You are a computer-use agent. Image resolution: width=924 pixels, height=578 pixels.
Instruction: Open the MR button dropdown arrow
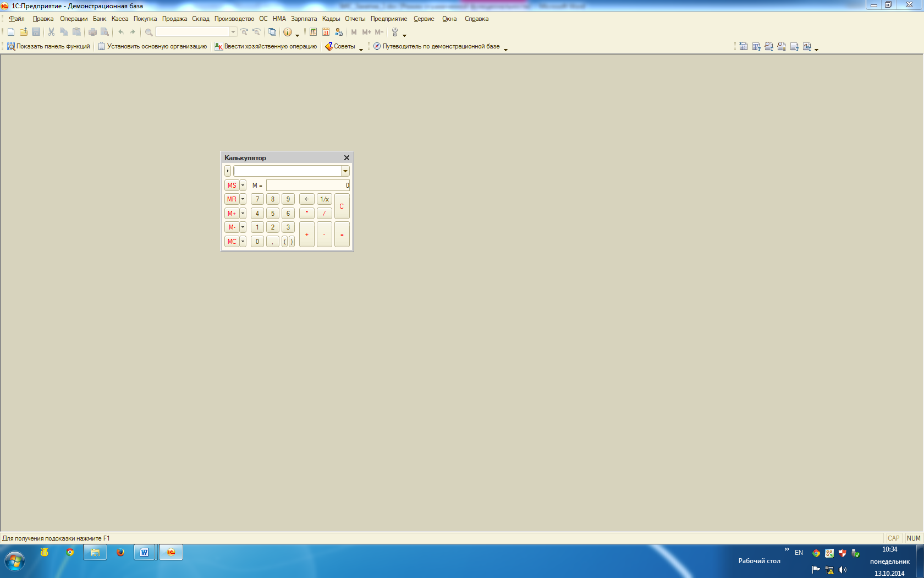click(x=243, y=199)
